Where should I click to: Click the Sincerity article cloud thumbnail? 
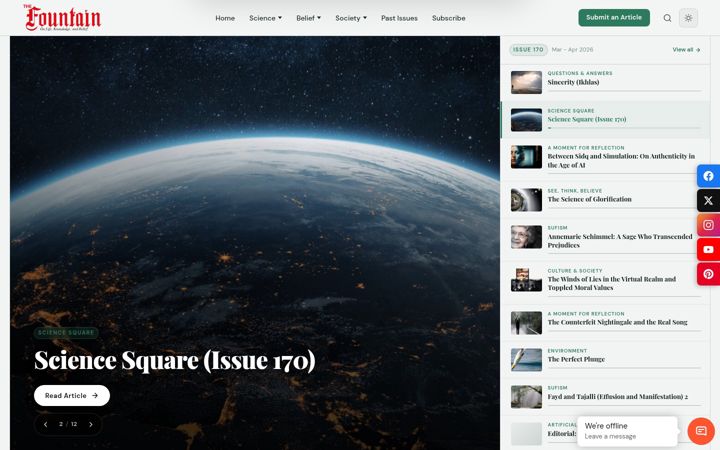[526, 83]
